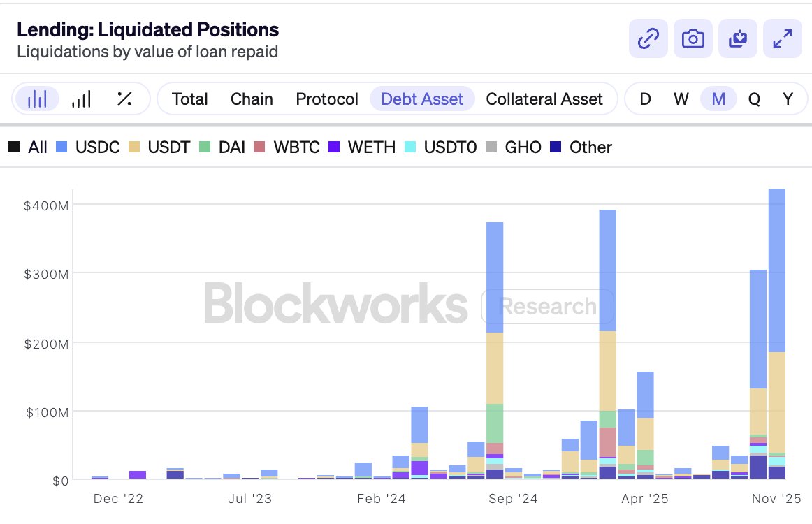812x524 pixels.
Task: Download the chart data icon
Action: [738, 39]
